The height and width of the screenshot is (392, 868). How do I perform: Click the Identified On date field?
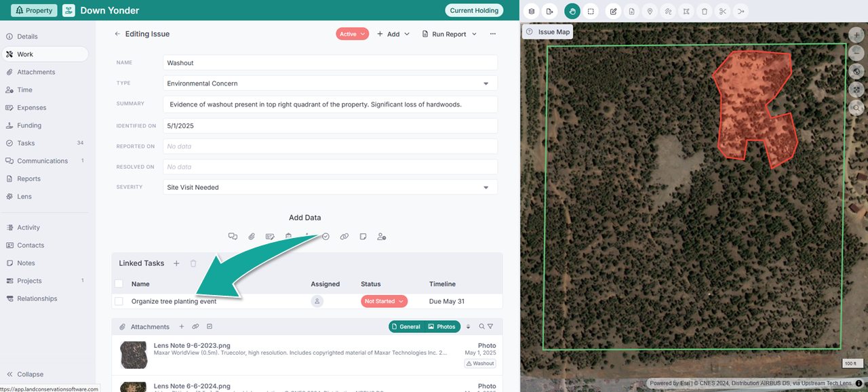tap(330, 125)
